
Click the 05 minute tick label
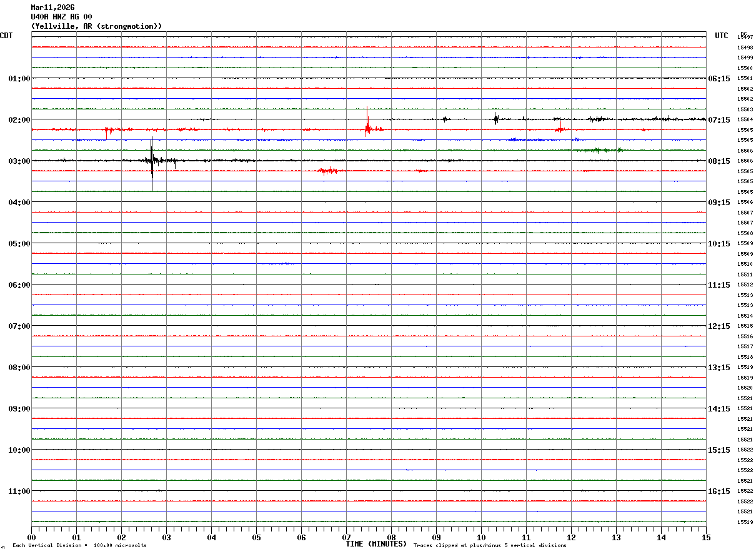click(x=256, y=537)
